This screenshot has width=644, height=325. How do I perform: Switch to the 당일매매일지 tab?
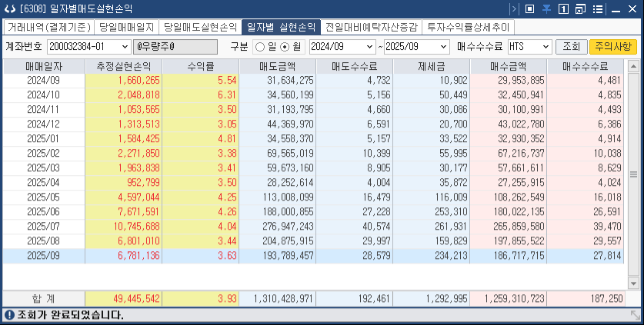(126, 27)
